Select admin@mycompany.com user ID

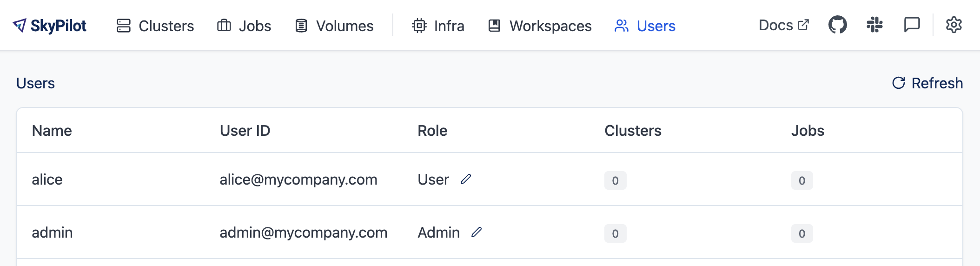click(304, 233)
